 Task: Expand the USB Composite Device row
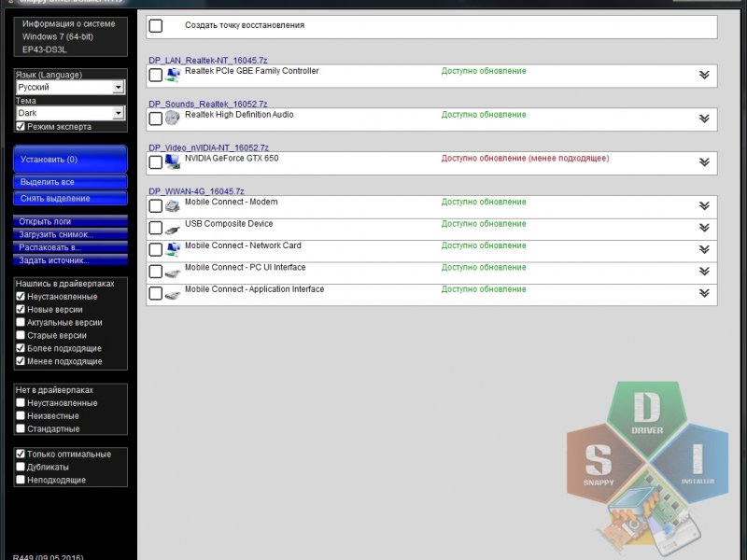coord(704,228)
